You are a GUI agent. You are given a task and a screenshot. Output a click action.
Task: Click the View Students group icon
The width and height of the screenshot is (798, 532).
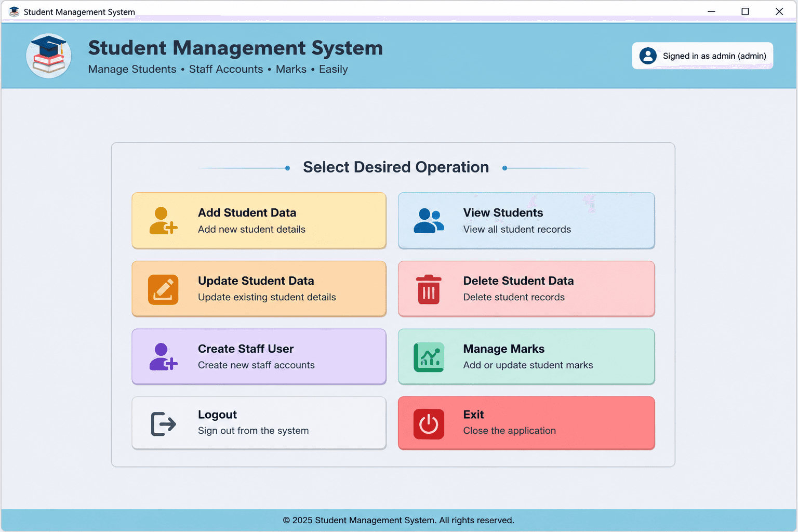pyautogui.click(x=429, y=221)
